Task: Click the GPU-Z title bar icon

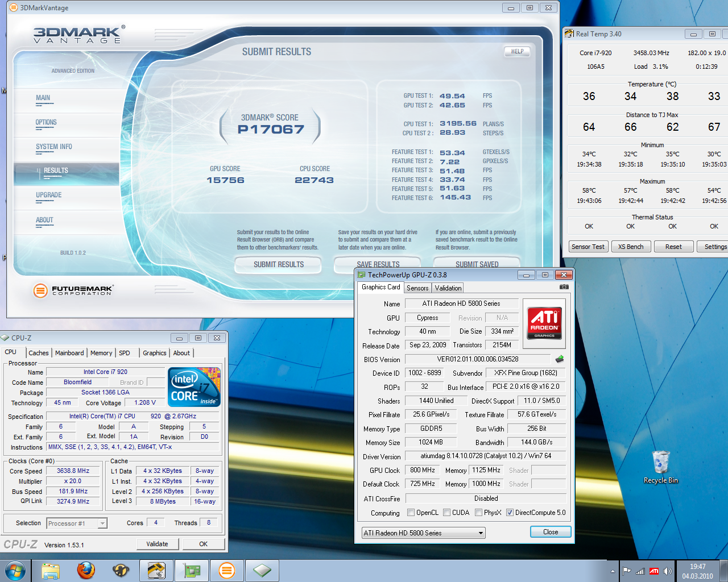Action: 361,275
